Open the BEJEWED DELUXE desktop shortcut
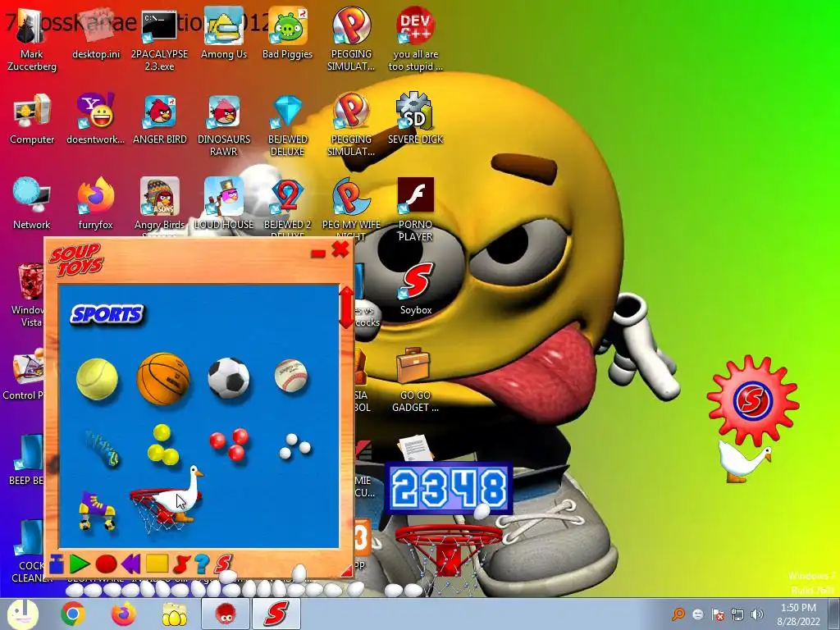This screenshot has width=840, height=630. click(x=288, y=125)
